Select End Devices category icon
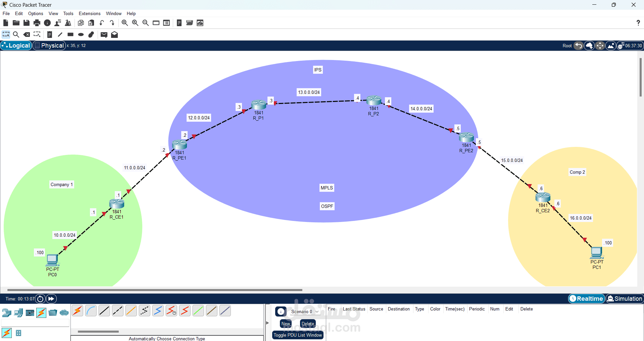This screenshot has width=644, height=341. pos(18,313)
